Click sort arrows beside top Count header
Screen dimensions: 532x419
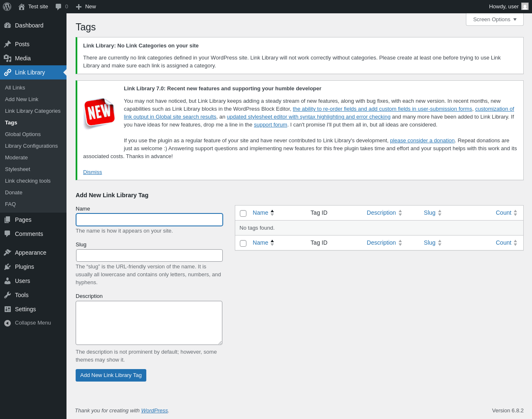click(515, 213)
